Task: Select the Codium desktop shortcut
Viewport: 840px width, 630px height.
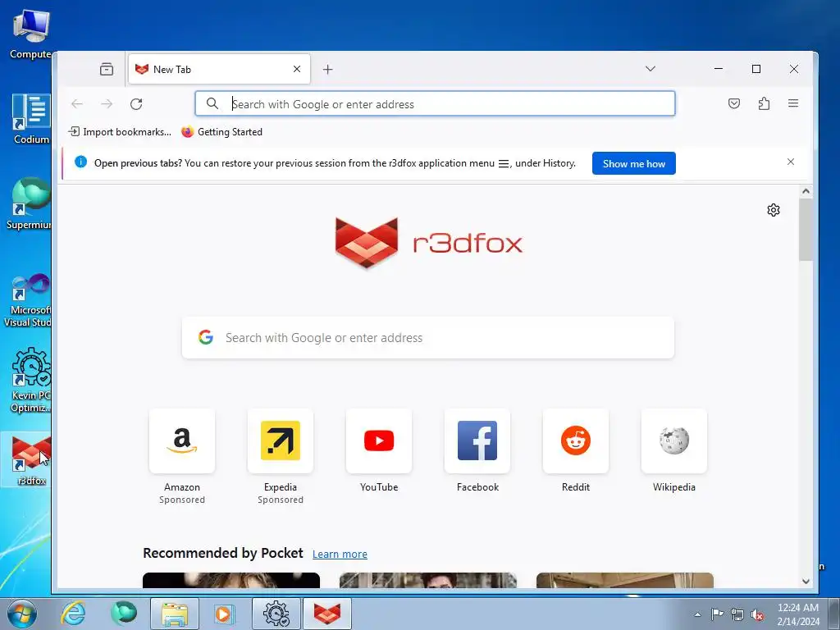Action: [31, 119]
